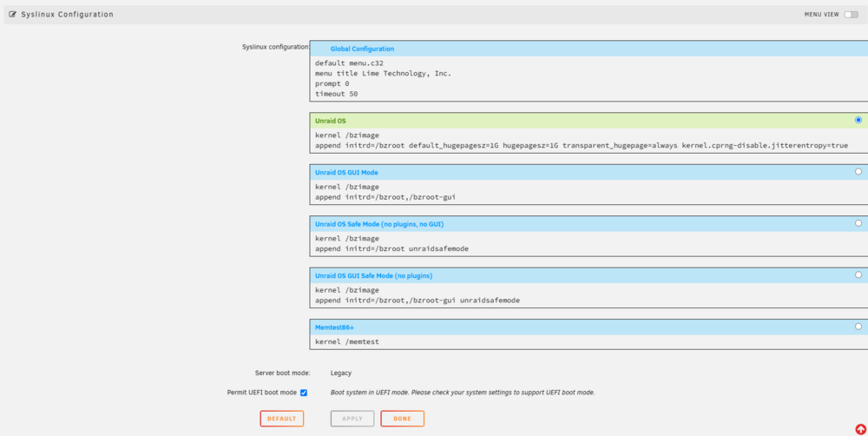Click the 'prompt 0' line
Image resolution: width=868 pixels, height=436 pixels.
click(332, 83)
